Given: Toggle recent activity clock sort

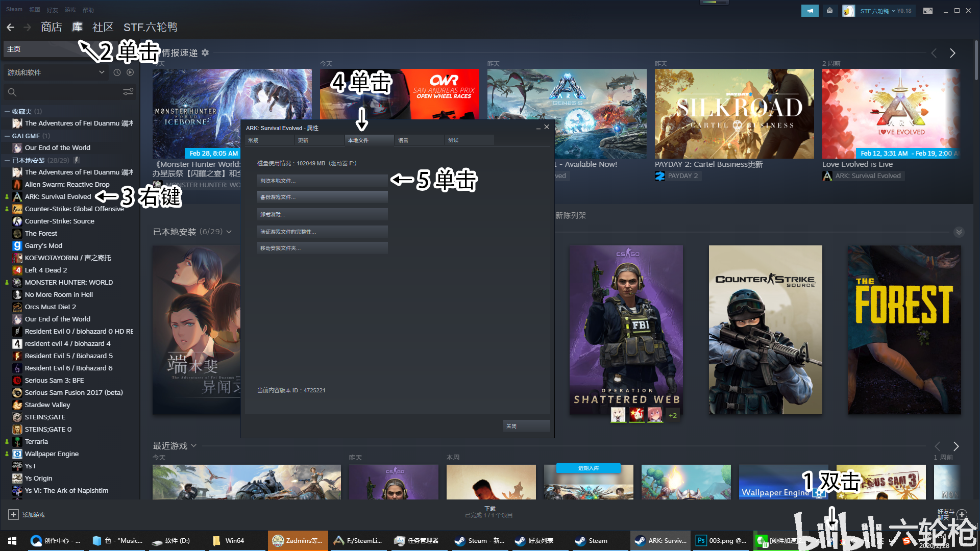Looking at the screenshot, I should tap(117, 72).
